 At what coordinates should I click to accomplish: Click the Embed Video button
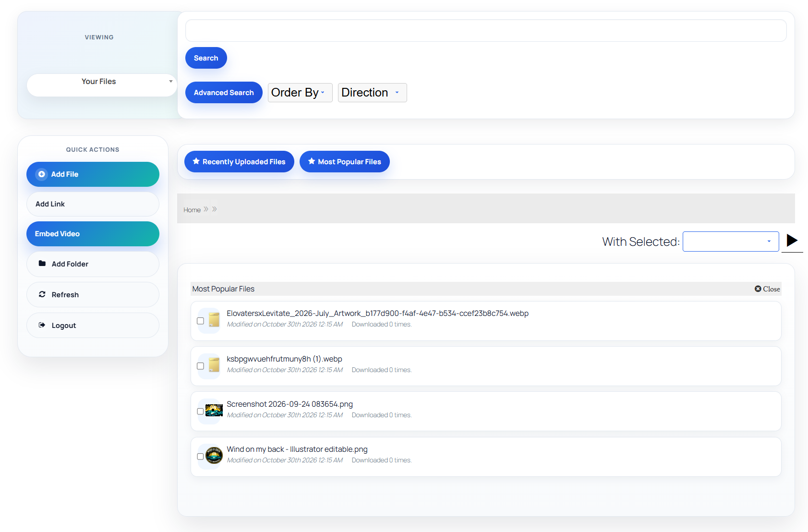tap(93, 234)
